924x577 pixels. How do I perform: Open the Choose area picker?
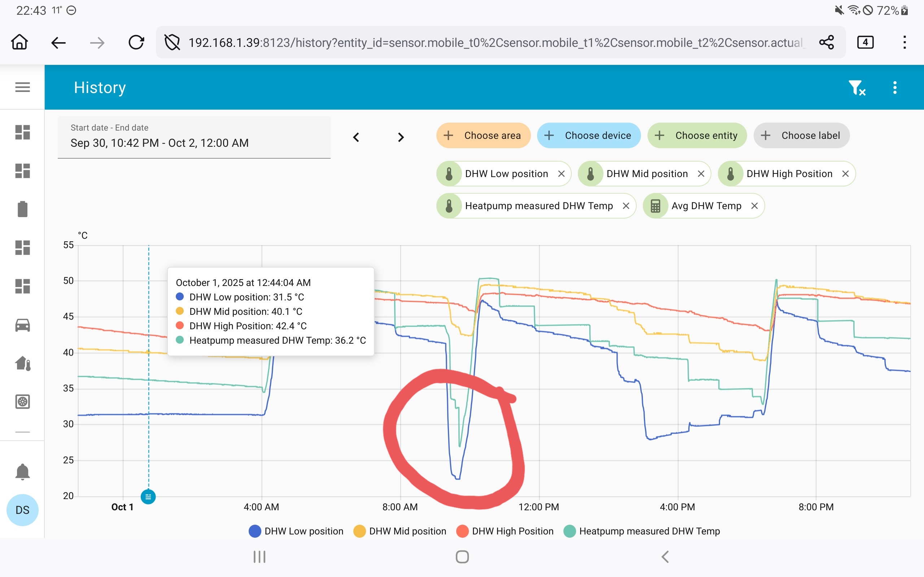[483, 136]
